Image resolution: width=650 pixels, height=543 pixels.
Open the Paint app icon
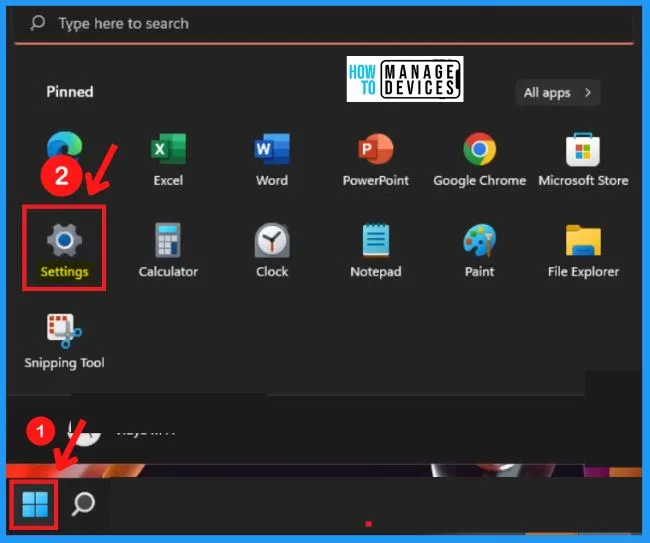pos(480,240)
